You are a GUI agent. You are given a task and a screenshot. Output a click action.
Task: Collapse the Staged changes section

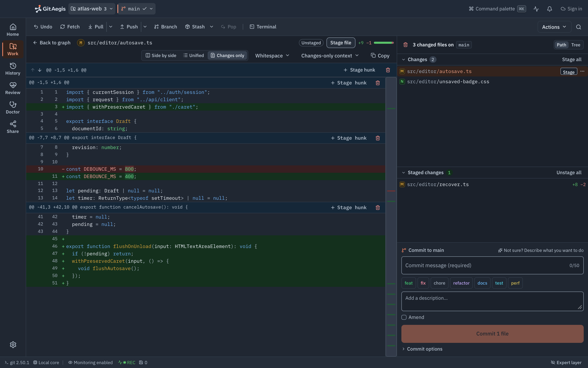(404, 173)
